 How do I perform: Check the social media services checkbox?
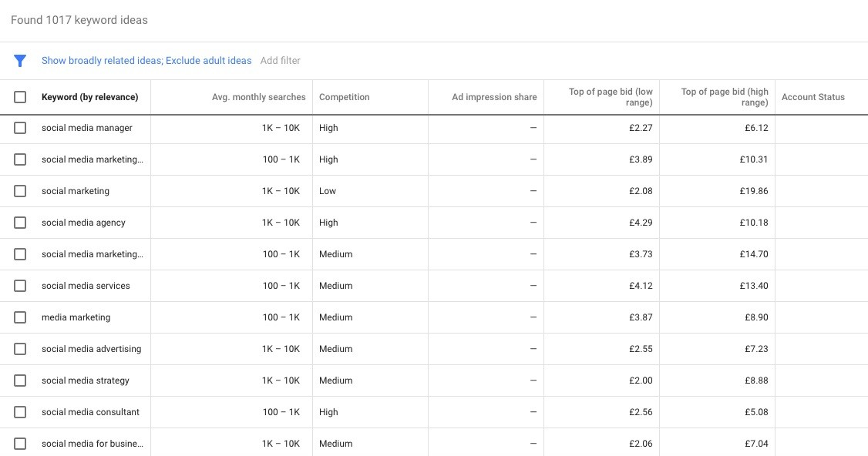click(x=20, y=286)
